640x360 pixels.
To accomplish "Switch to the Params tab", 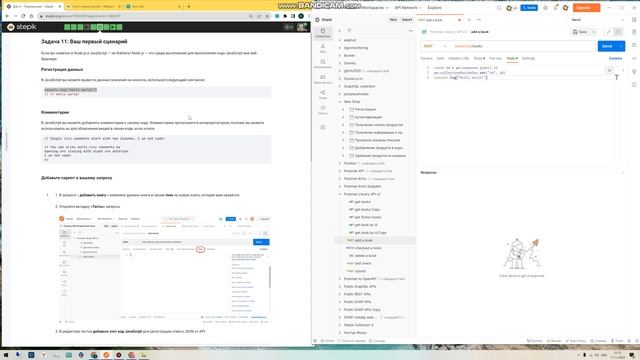I will 426,58.
